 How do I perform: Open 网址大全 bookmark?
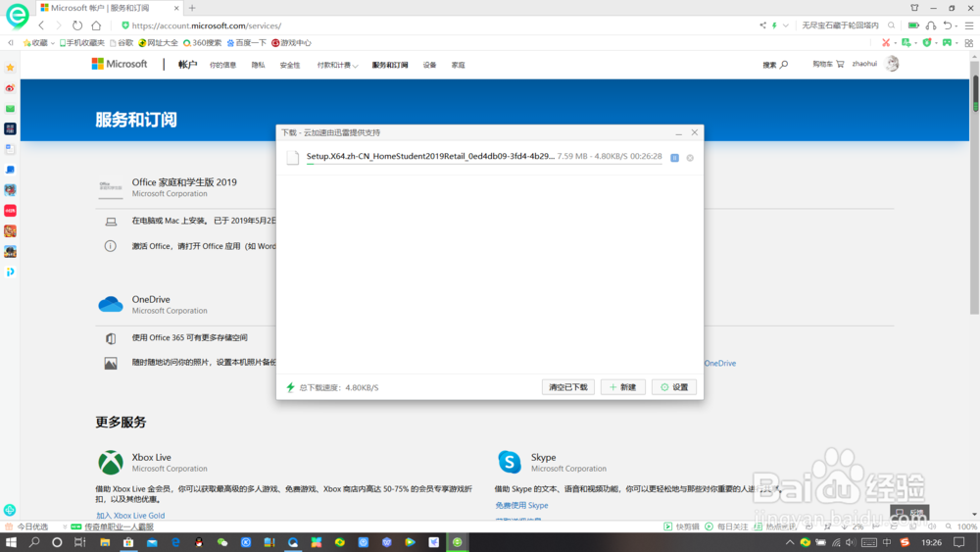click(158, 42)
